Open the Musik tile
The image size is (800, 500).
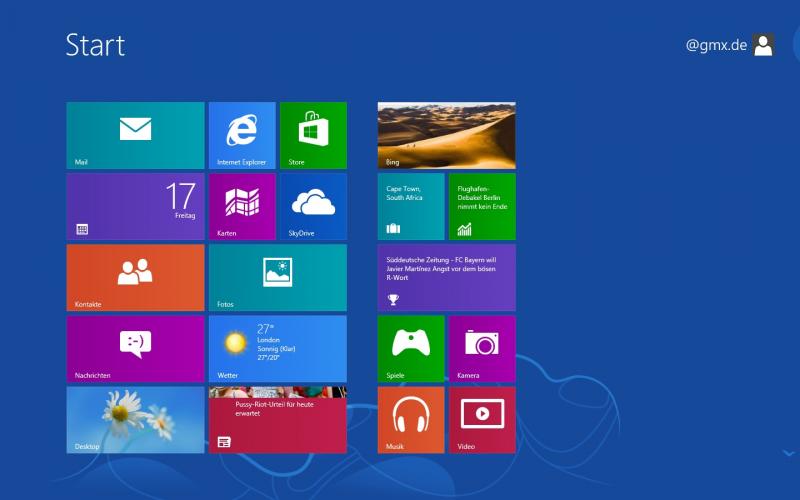411,420
